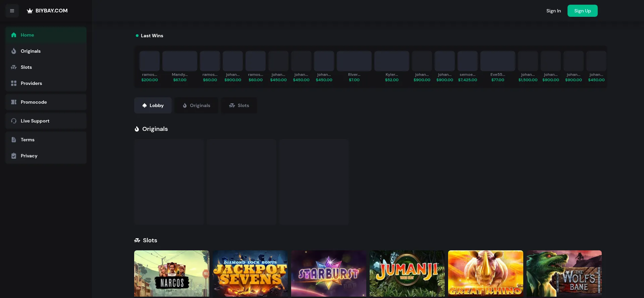Image resolution: width=644 pixels, height=298 pixels.
Task: Open the Great Rhino slot game
Action: pyautogui.click(x=486, y=274)
